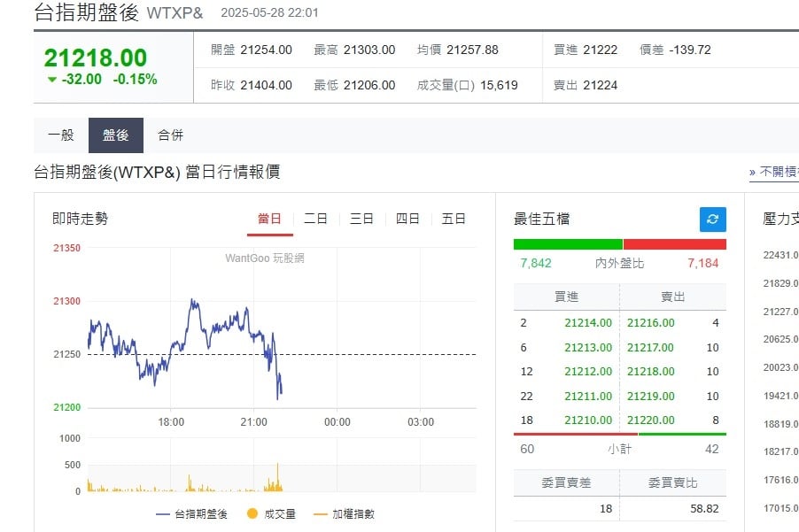
Task: Select the 二日 chart view
Action: pyautogui.click(x=315, y=218)
